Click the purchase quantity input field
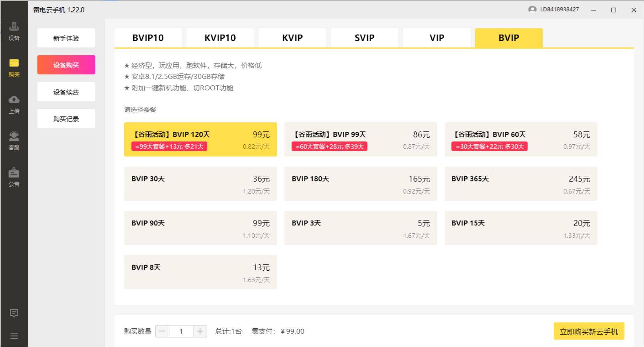Viewport: 644px width, 347px height. pyautogui.click(x=181, y=331)
